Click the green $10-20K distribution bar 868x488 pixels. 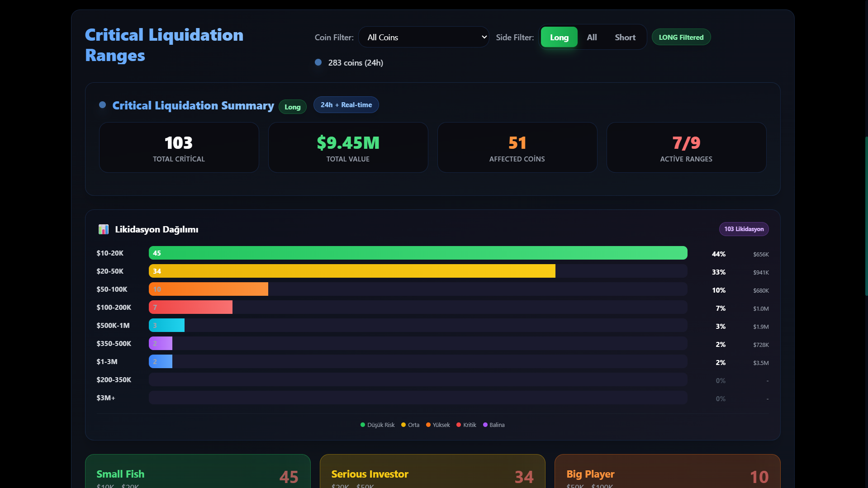(418, 253)
